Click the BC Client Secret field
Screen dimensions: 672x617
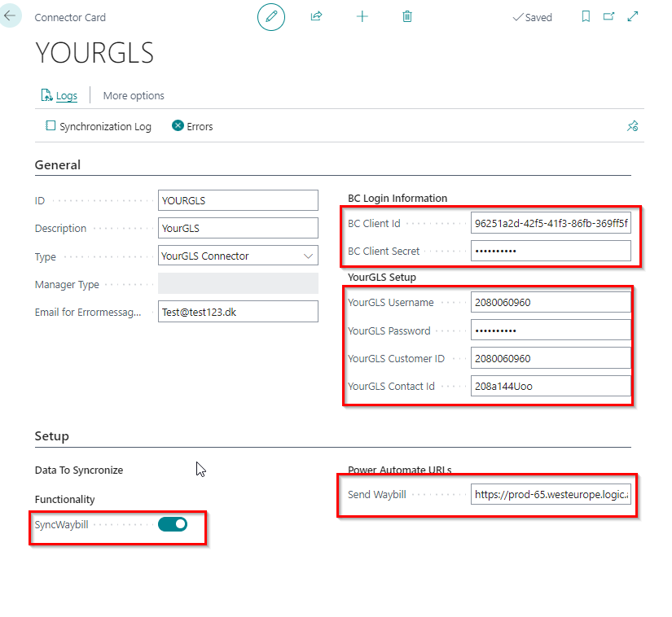(551, 251)
